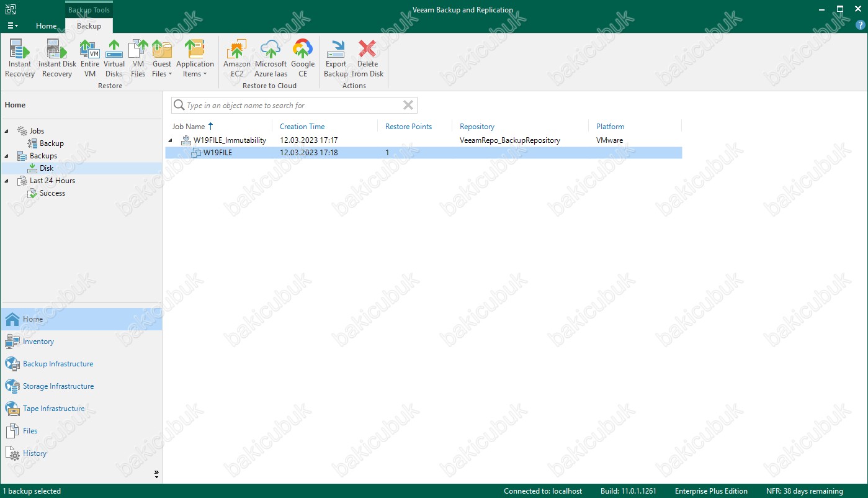Collapse the Jobs tree node
868x498 pixels.
tap(7, 131)
